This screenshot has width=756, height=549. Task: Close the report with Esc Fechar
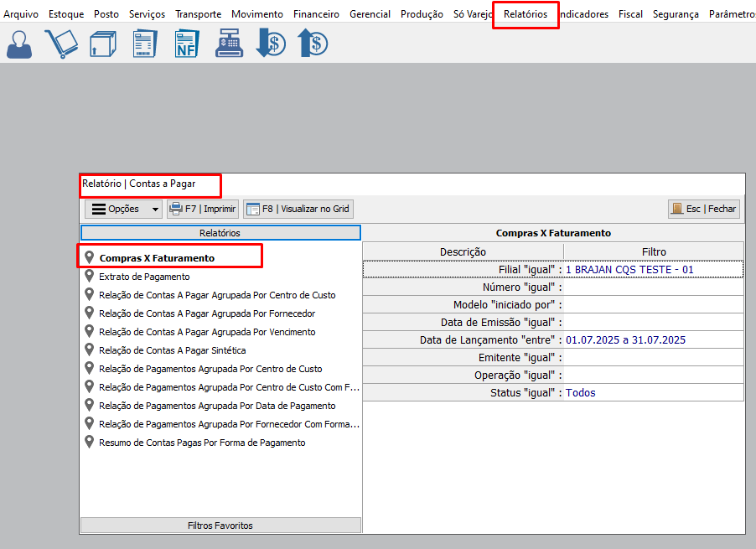(x=703, y=209)
